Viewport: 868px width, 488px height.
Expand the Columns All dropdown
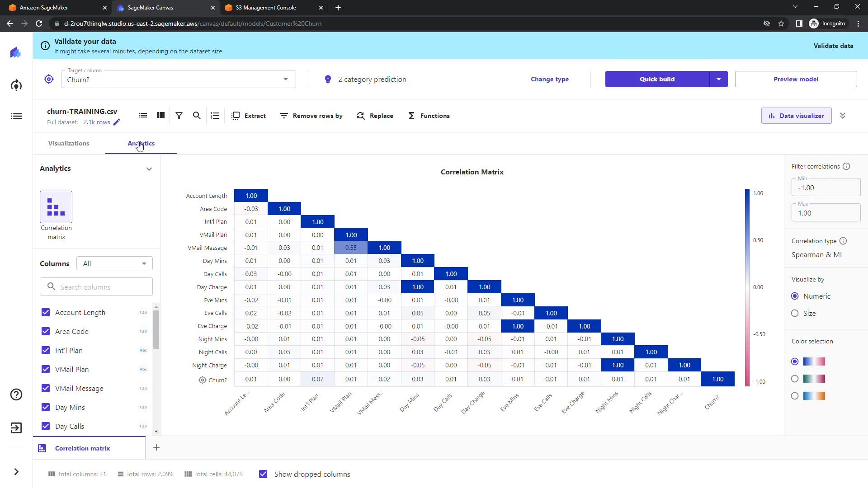pyautogui.click(x=114, y=263)
